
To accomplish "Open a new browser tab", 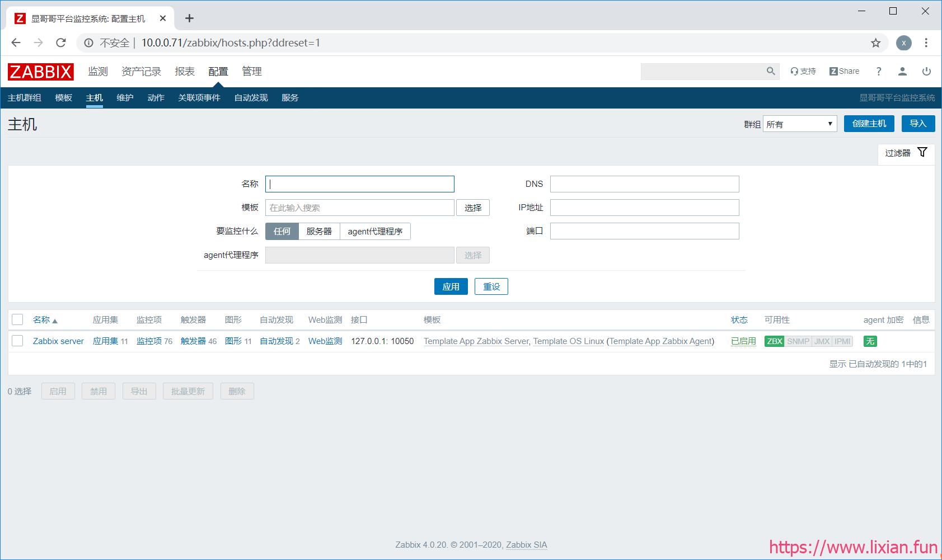I will point(189,18).
